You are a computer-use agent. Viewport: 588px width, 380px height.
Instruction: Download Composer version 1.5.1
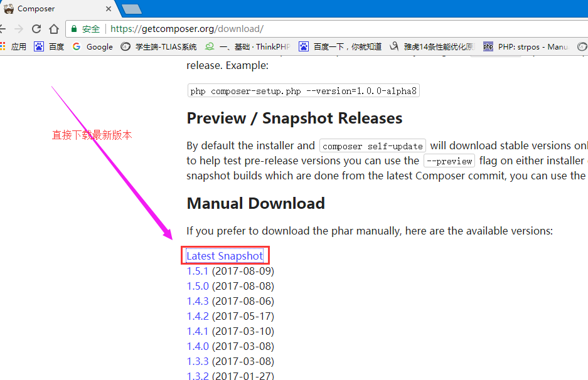coord(197,271)
